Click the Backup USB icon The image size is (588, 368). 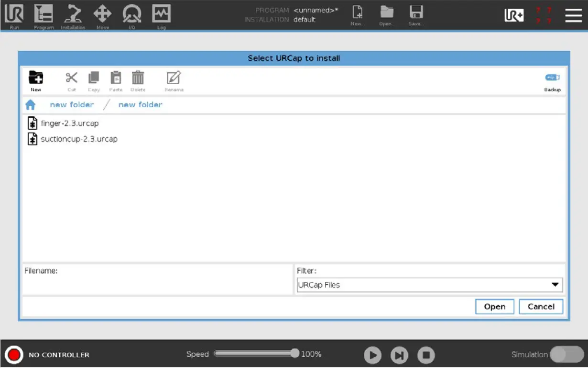552,82
